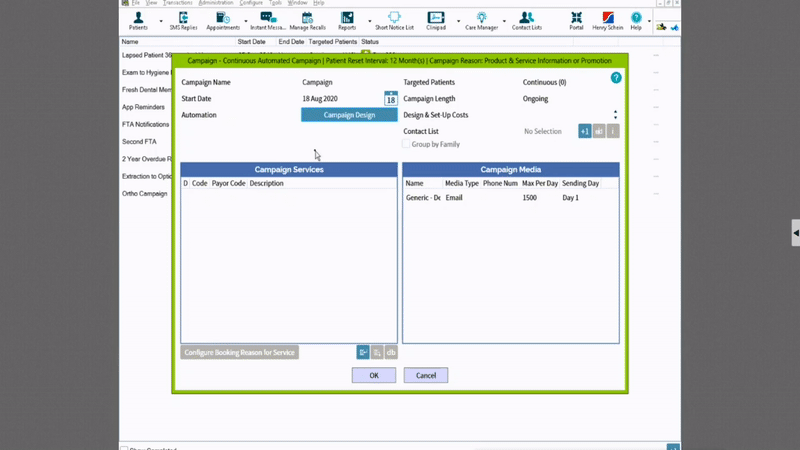The image size is (800, 450).
Task: Toggle the Group by Family checkbox
Action: [x=406, y=144]
